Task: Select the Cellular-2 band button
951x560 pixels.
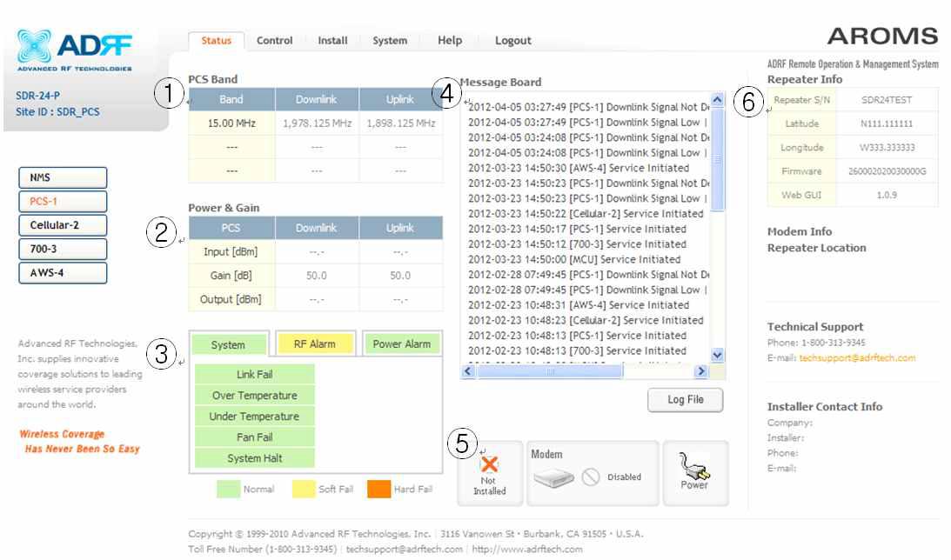Action: (63, 225)
